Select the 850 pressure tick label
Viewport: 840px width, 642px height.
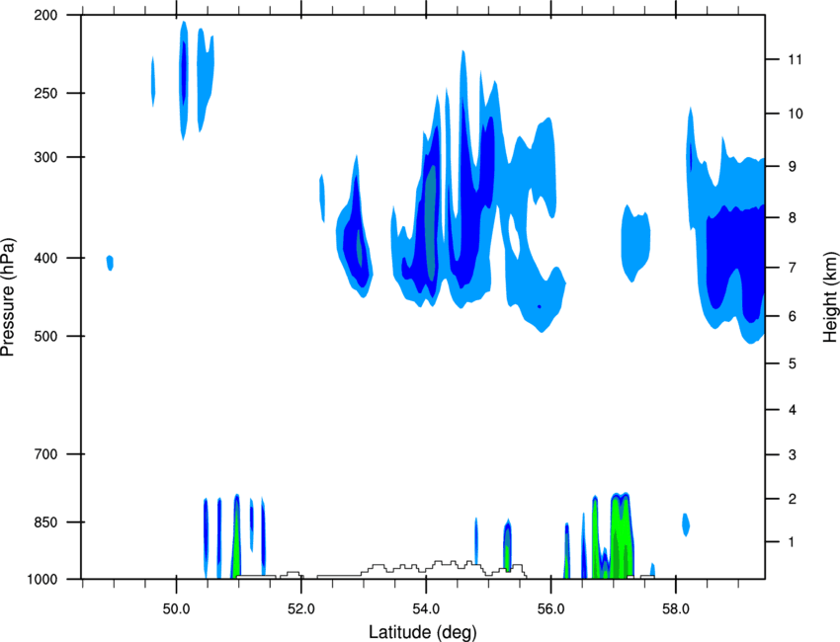click(x=45, y=522)
